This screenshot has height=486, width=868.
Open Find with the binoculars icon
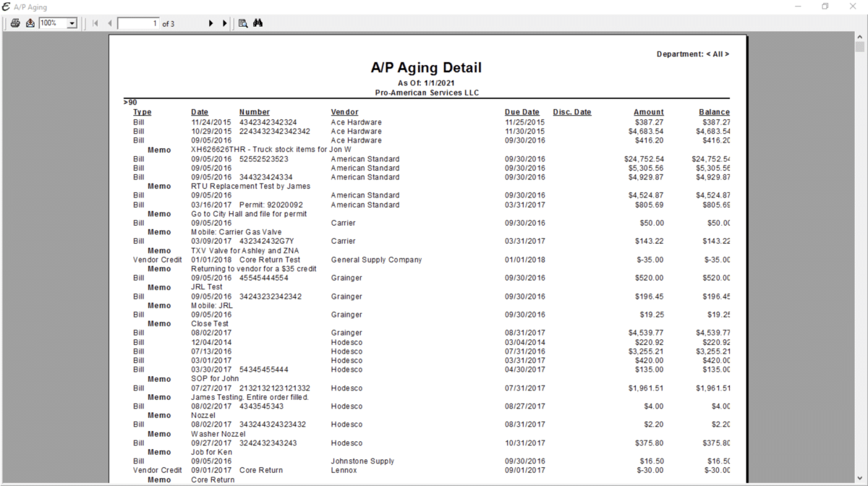pyautogui.click(x=258, y=23)
